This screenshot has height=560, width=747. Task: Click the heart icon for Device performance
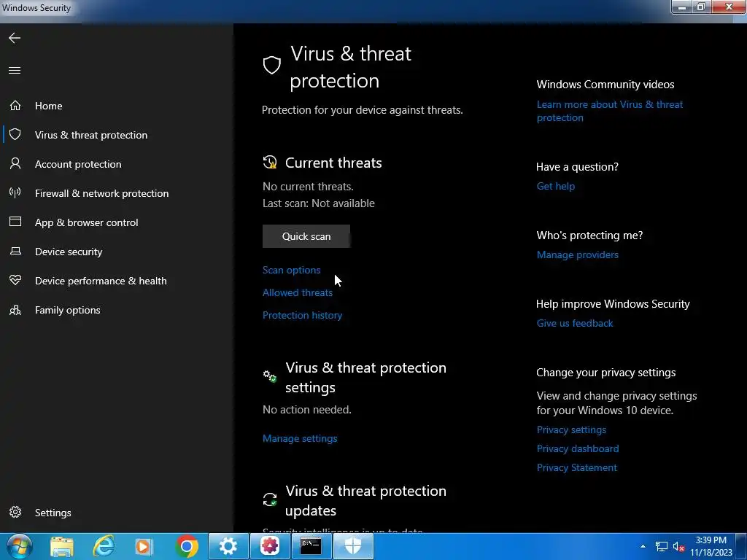pyautogui.click(x=15, y=280)
